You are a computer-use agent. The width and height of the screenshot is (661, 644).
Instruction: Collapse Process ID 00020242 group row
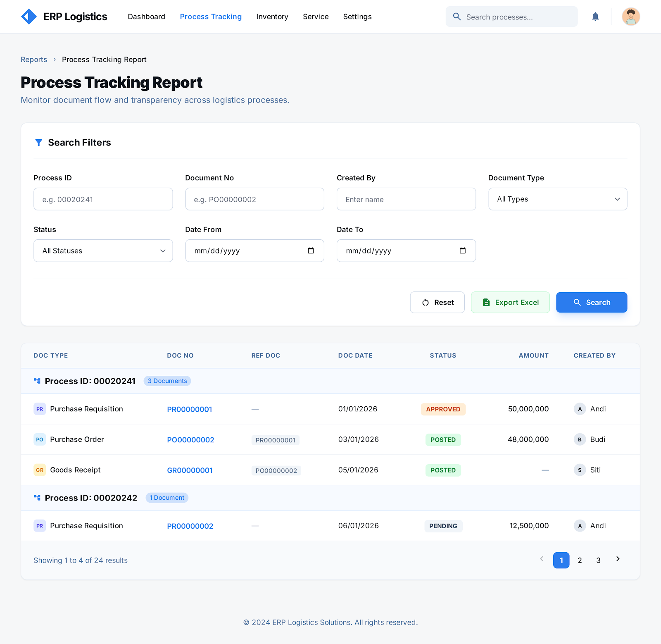click(91, 498)
